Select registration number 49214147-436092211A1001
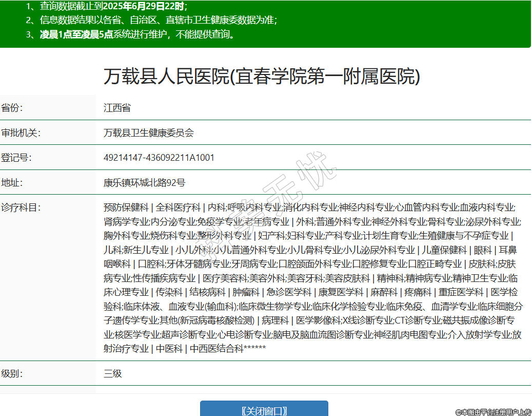Viewport: 532px width, 416px height. point(159,158)
